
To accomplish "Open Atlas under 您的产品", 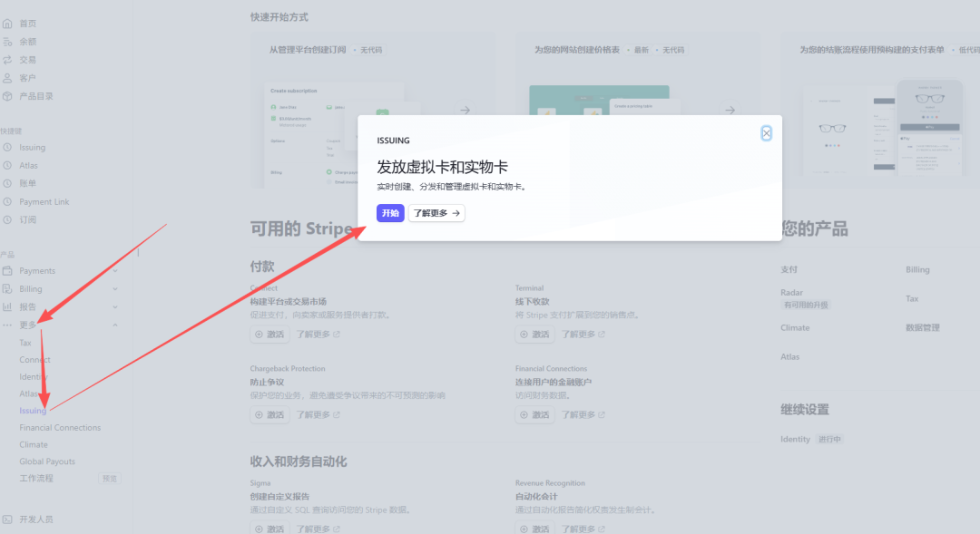I will [x=790, y=356].
